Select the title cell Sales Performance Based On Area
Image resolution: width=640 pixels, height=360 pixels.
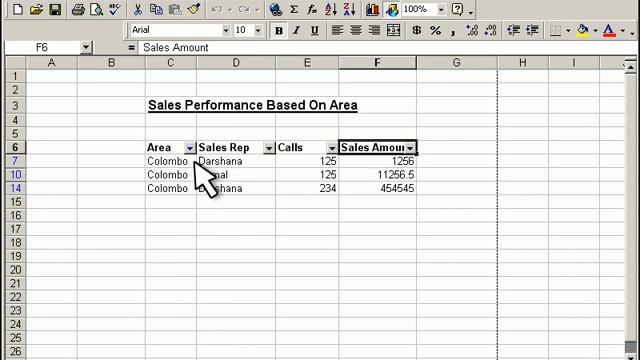pos(253,105)
